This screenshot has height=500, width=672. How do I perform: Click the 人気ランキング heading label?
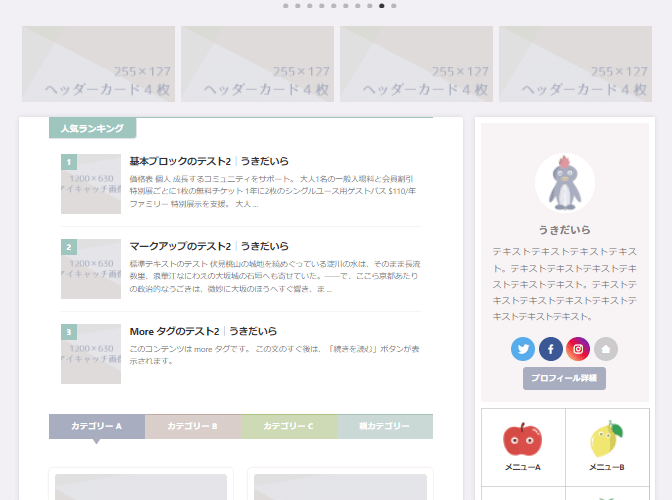93,128
